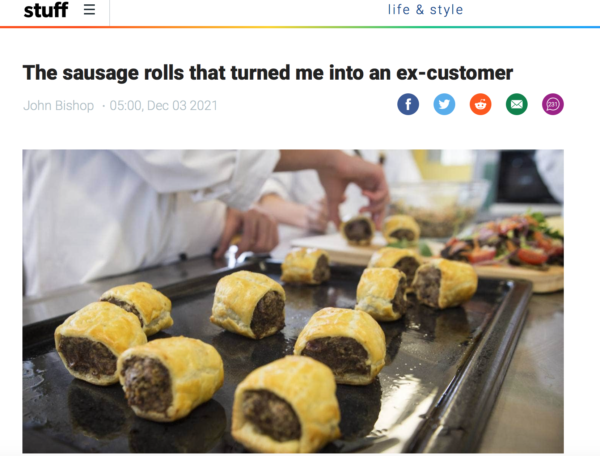Share article on Facebook
600x456 pixels.
pos(408,104)
